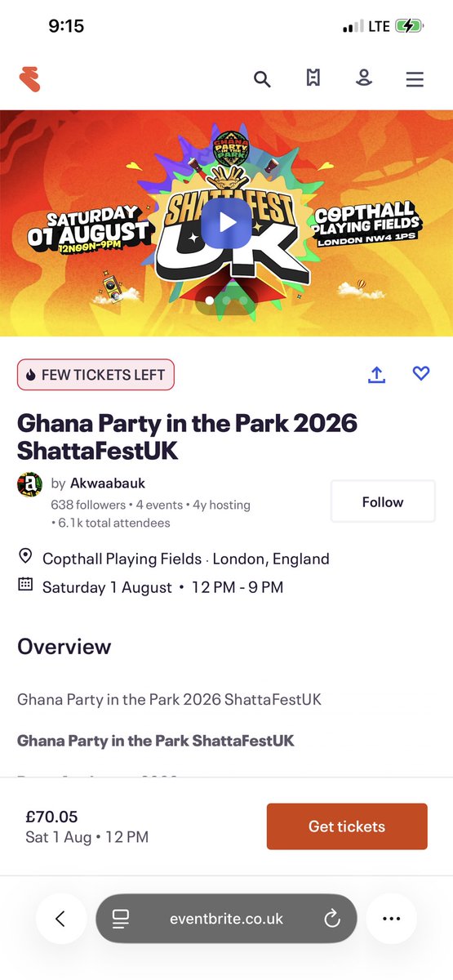This screenshot has width=453, height=980.
Task: Tap the Few Tickets Left badge
Action: click(x=95, y=375)
